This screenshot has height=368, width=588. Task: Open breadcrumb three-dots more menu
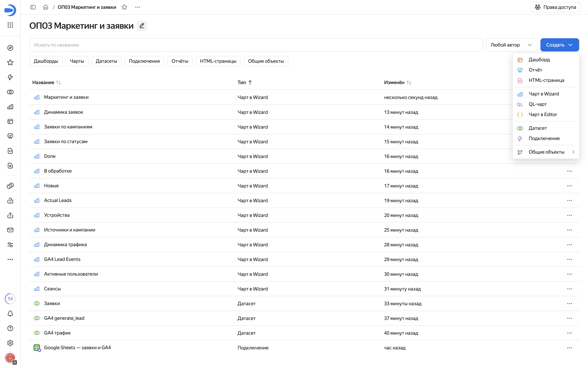137,7
